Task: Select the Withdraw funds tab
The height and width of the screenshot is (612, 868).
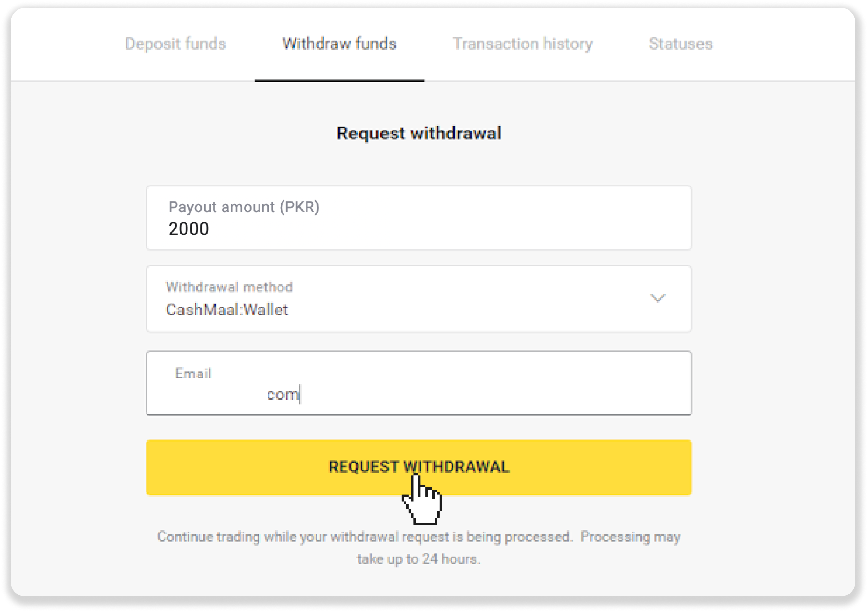Action: pos(339,44)
